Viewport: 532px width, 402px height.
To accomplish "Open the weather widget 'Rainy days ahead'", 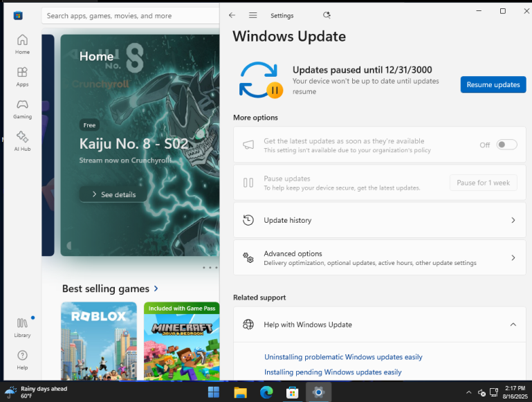I will 36,392.
